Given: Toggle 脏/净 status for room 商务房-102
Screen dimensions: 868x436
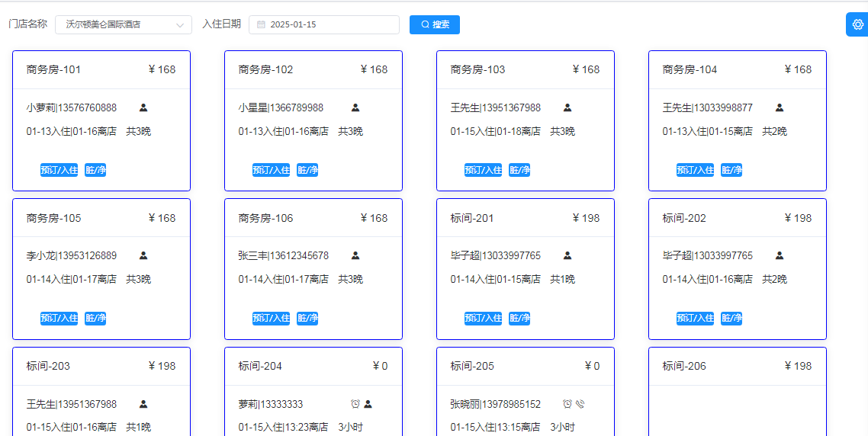Looking at the screenshot, I should click(307, 170).
